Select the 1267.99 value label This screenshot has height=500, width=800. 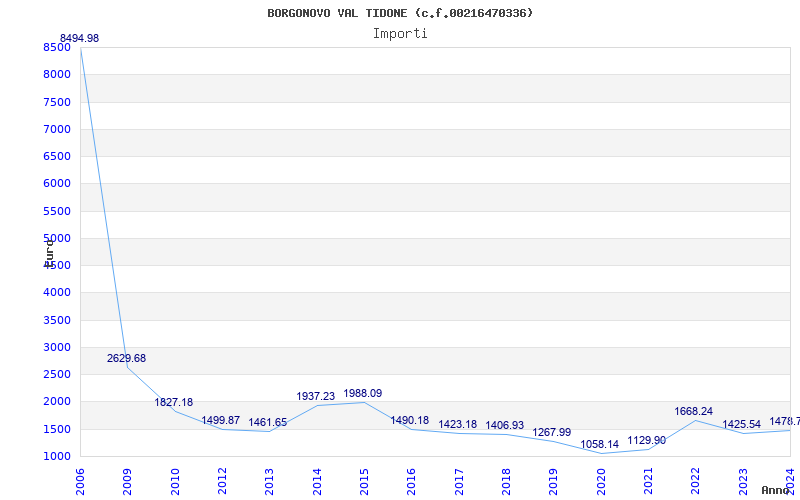tap(551, 432)
